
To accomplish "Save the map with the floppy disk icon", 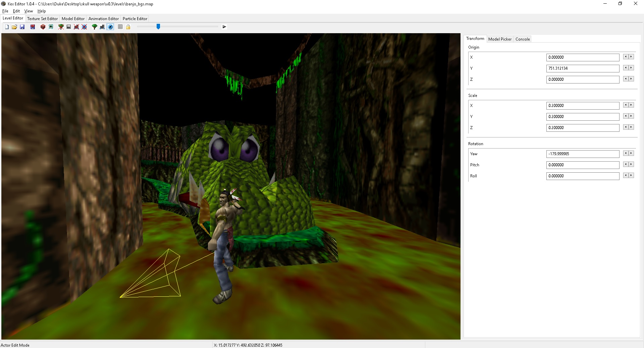I will [x=22, y=27].
